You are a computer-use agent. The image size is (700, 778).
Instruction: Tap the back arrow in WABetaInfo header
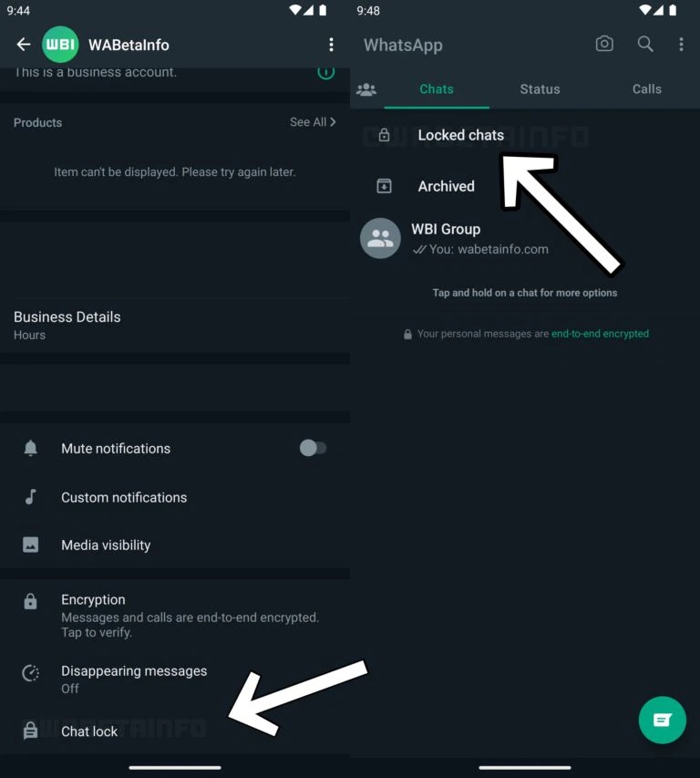click(24, 45)
